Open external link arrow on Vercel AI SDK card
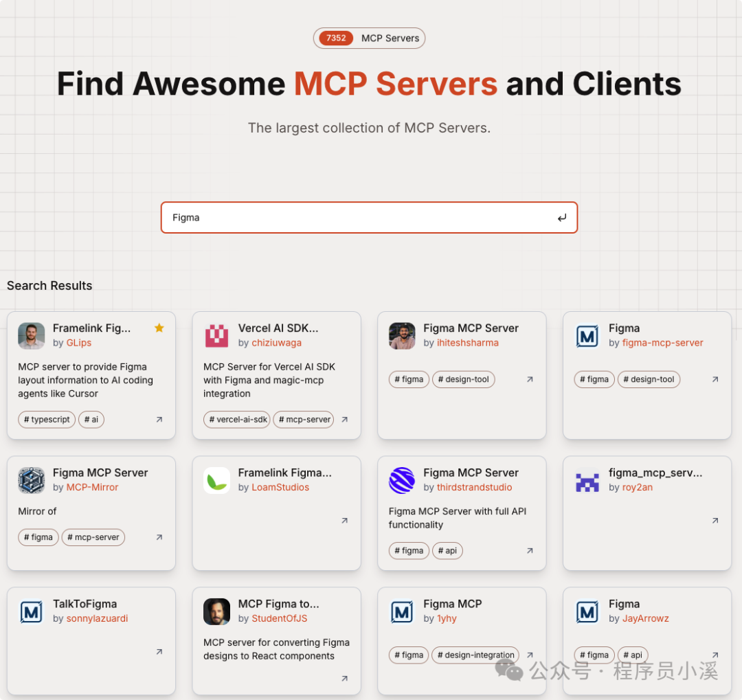 pos(345,419)
